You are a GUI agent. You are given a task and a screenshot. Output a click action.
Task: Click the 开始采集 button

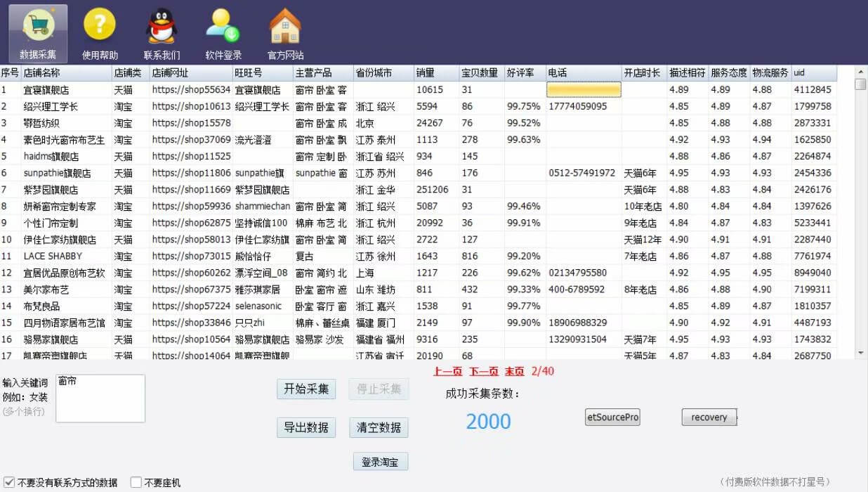tap(306, 389)
